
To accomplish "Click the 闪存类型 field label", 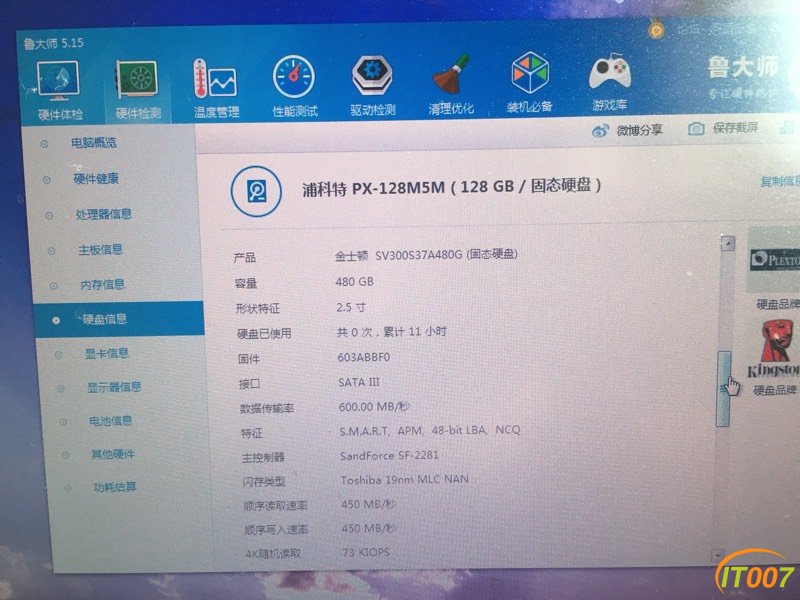I will point(264,481).
